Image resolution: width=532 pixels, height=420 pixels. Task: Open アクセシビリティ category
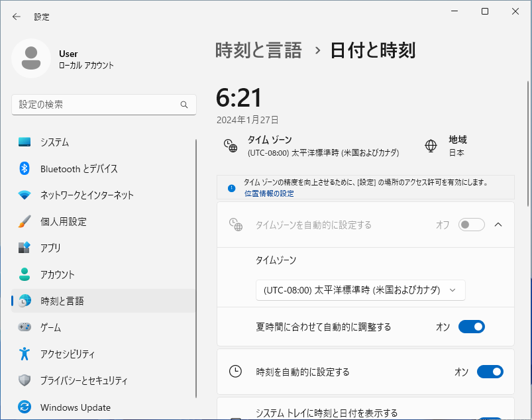(103, 354)
